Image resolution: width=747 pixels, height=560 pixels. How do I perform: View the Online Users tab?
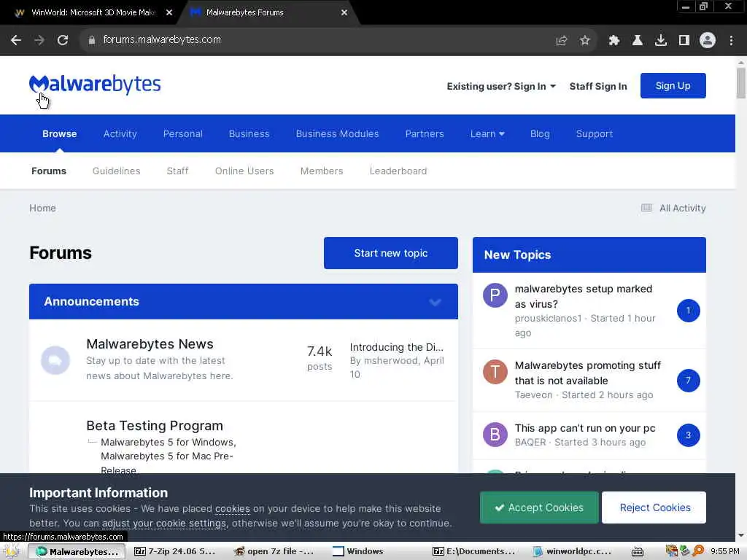[244, 171]
